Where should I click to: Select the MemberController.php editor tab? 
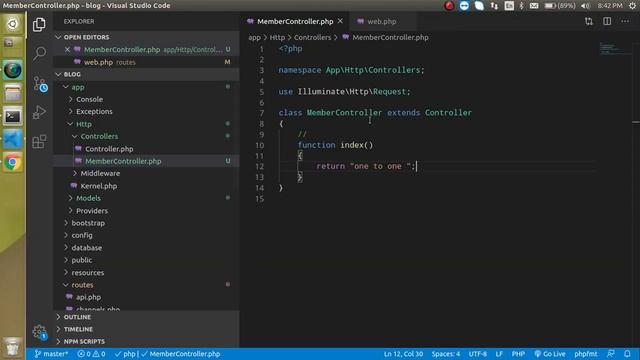(x=295, y=21)
